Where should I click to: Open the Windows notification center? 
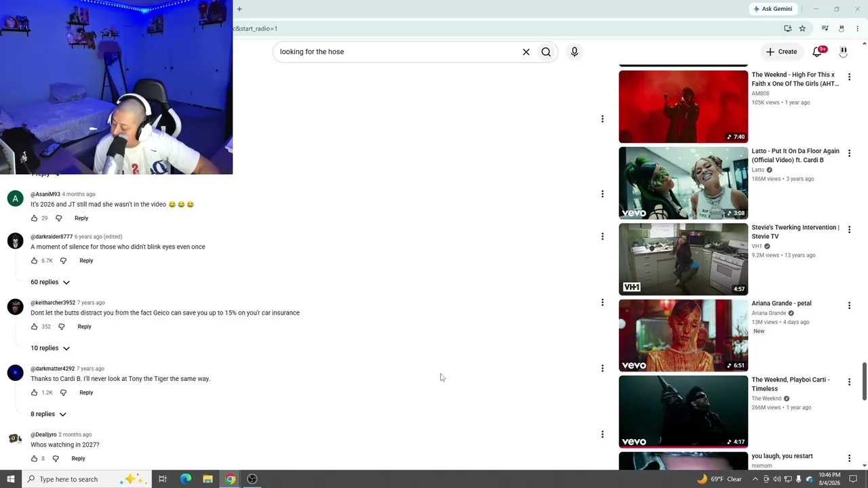click(854, 479)
